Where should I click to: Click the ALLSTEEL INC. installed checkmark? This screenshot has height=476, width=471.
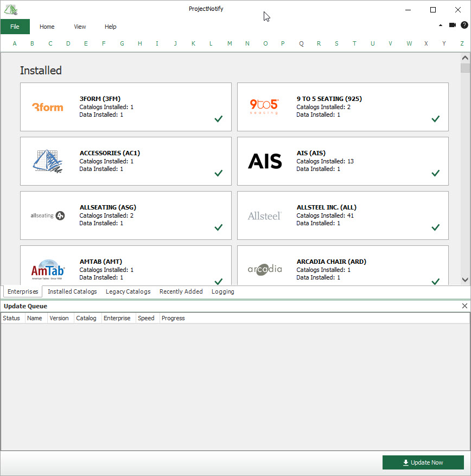click(436, 227)
